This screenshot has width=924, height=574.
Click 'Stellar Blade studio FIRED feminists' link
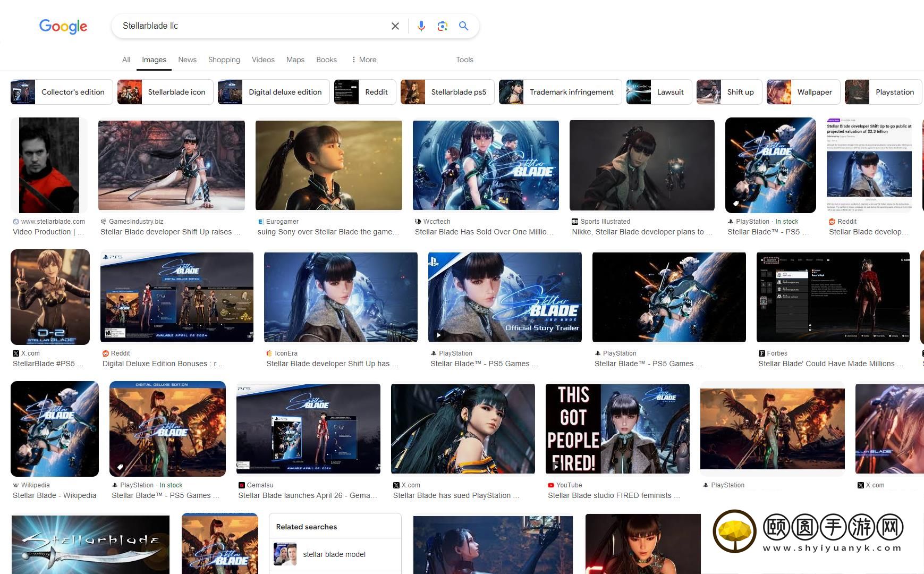[x=614, y=495]
